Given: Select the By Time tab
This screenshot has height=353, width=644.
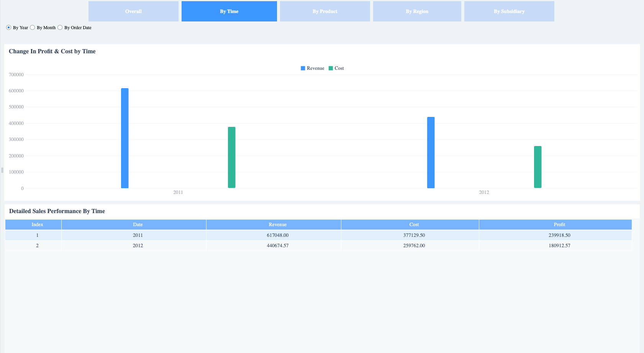Looking at the screenshot, I should [x=229, y=11].
